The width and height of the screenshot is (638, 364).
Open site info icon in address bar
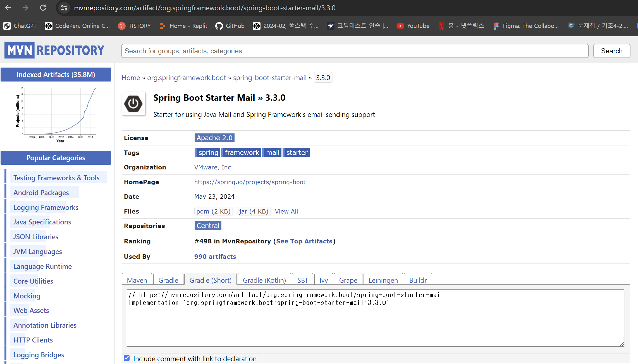click(x=64, y=8)
